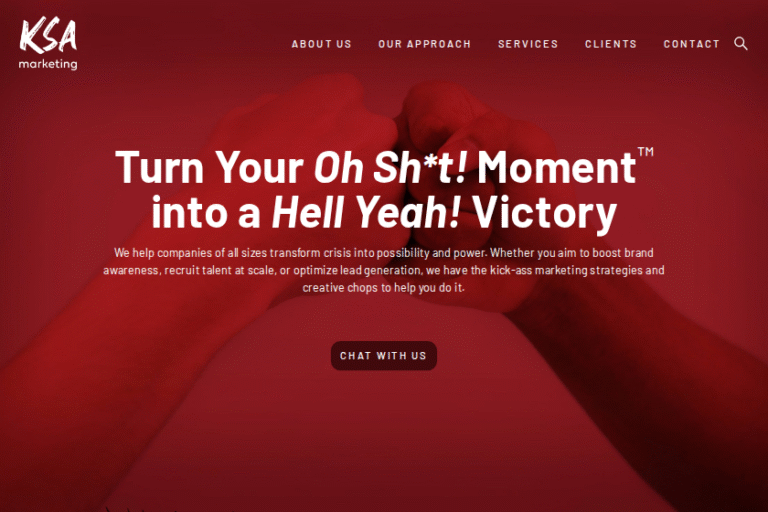Click the word "Moment" in the headline

point(557,168)
